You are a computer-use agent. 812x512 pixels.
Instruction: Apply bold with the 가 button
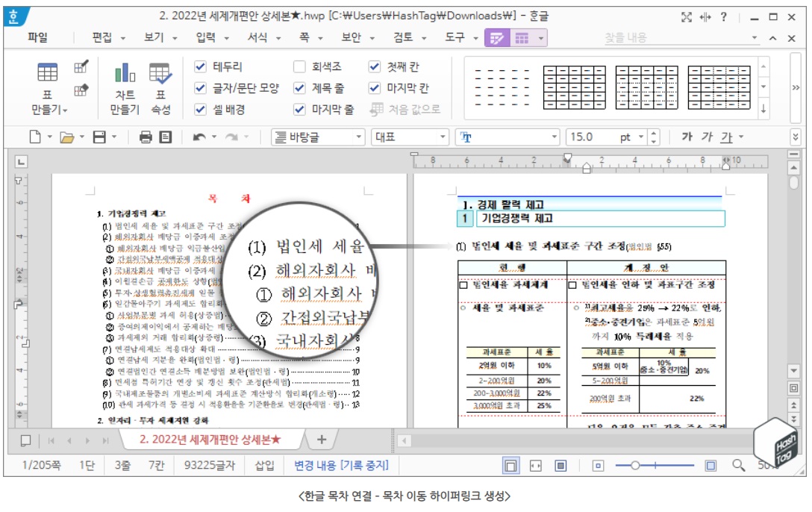tap(687, 137)
